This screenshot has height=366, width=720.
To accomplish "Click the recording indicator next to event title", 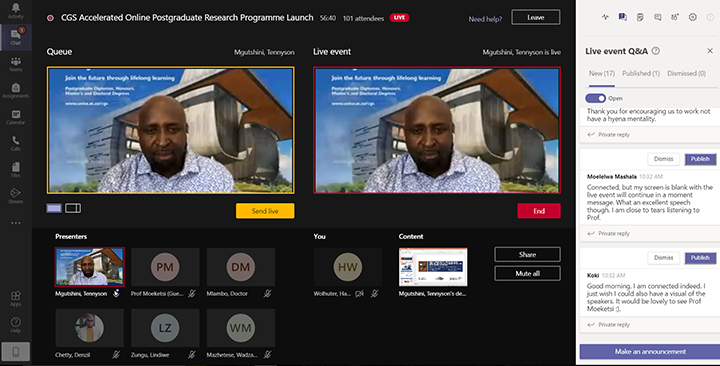I will [x=50, y=18].
